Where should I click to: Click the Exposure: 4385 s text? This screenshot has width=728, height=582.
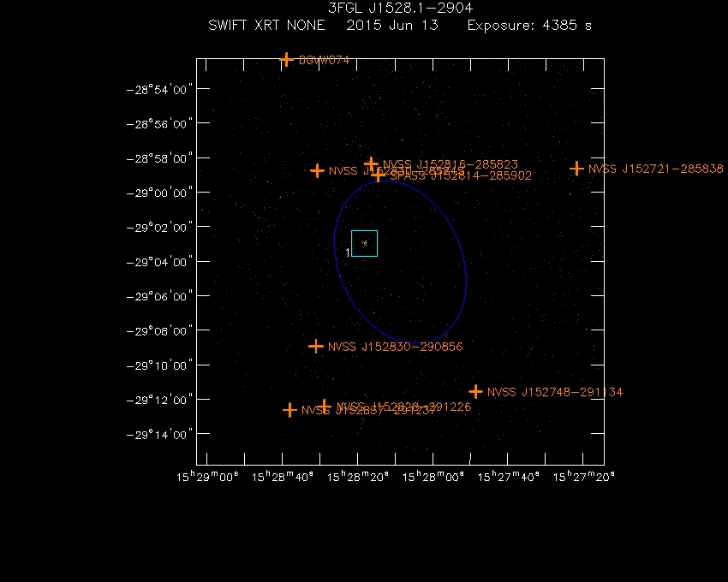529,25
